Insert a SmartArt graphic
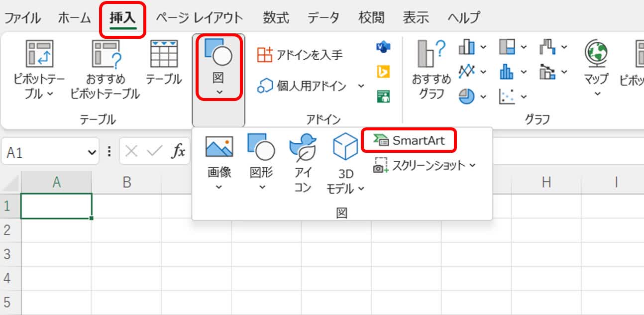This screenshot has height=315, width=644. point(409,141)
